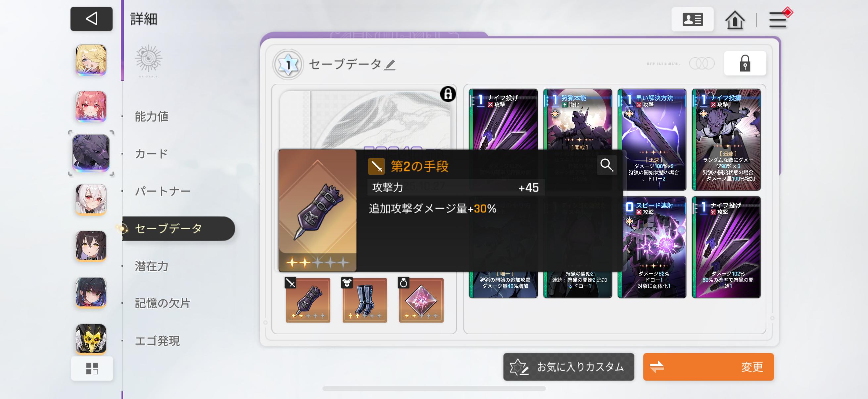Open the hamburger menu with red notification
Viewport: 868px width, 399px height.
[779, 19]
